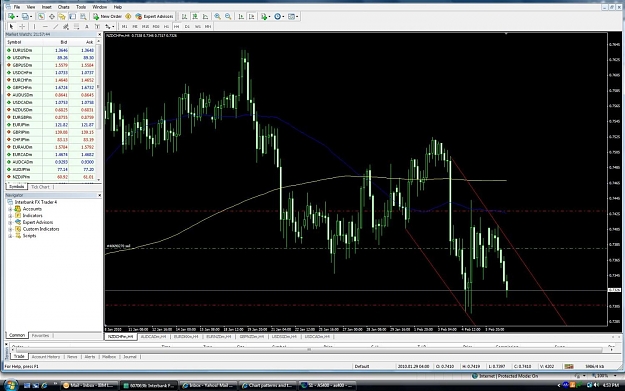Screen dimensions: 625x391
Task: Switch to Favorites tab in Navigator
Action: point(40,336)
